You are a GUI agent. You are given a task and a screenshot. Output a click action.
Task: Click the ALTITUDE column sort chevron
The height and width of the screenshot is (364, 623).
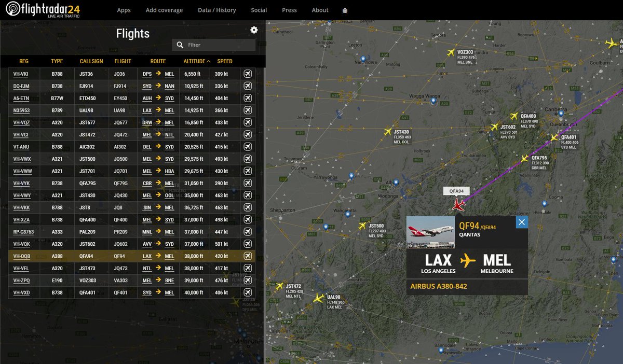[208, 61]
